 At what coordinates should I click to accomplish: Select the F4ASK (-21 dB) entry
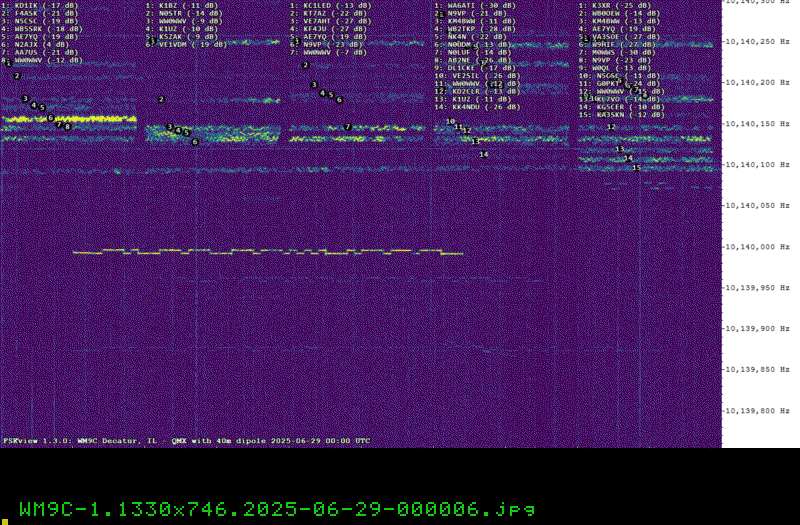(x=40, y=13)
